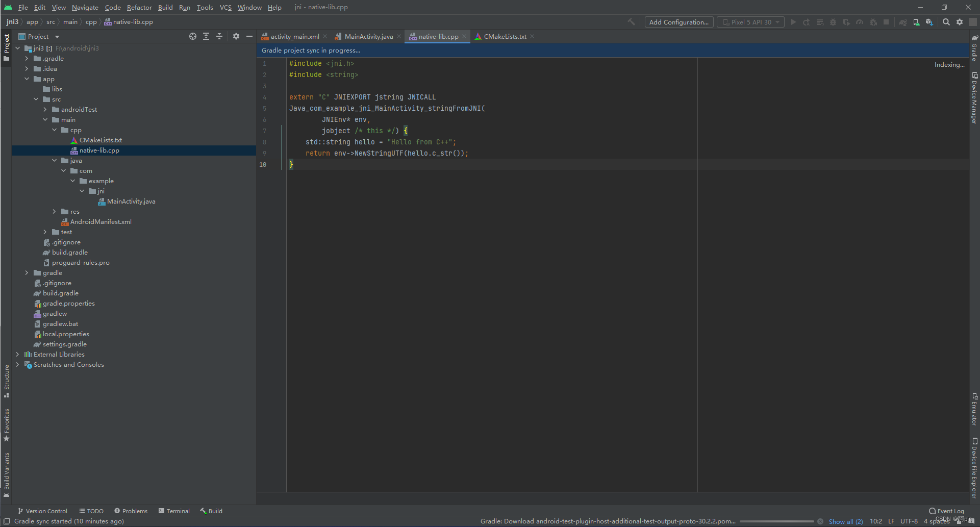Click the Make Project hammer icon
Screen dimensions: 980x527
click(x=632, y=22)
